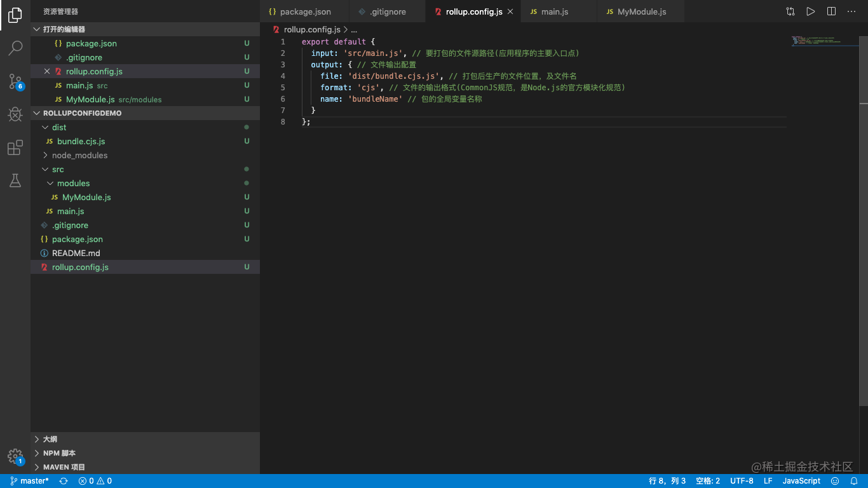Switch to the main.js tab
The height and width of the screenshot is (488, 868).
pyautogui.click(x=559, y=11)
